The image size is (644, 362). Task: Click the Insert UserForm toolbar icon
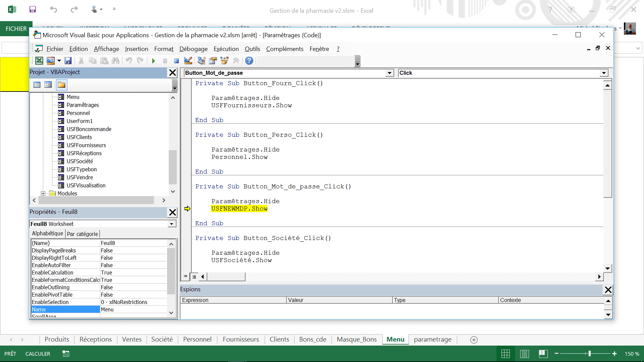pos(51,61)
